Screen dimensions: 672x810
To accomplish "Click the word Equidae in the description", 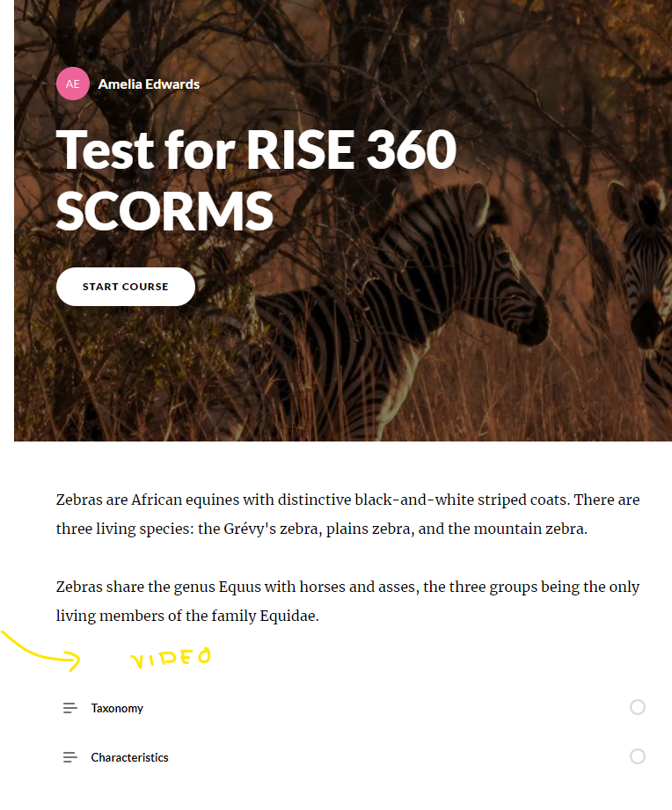I will (x=289, y=617).
